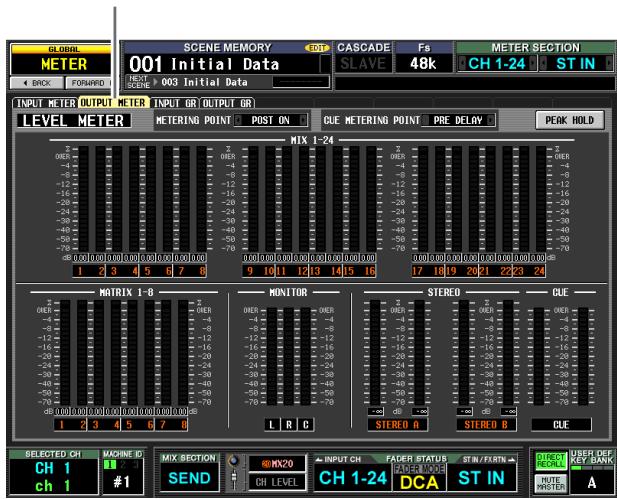This screenshot has height=499, width=617.
Task: Select machine ID number 1 indicator
Action: click(x=110, y=464)
